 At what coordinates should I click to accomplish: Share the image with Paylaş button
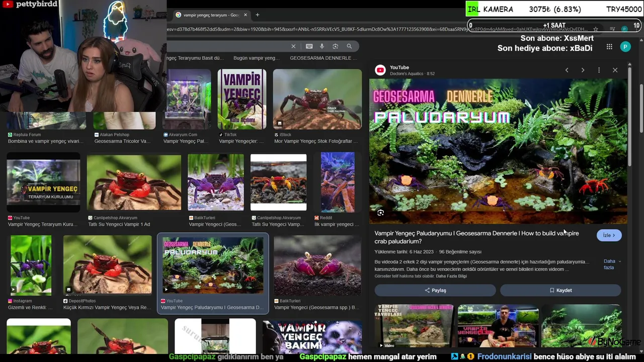pos(435,290)
